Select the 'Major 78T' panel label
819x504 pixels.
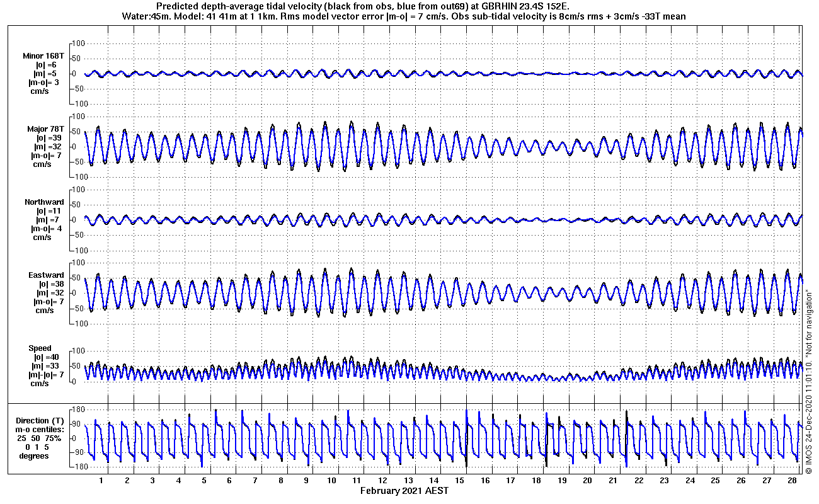46,129
